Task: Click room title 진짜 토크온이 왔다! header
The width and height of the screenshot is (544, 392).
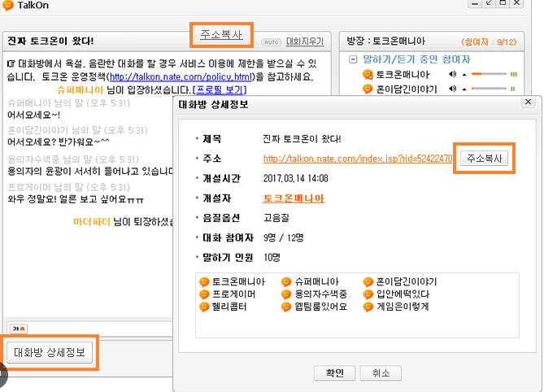Action: point(50,41)
